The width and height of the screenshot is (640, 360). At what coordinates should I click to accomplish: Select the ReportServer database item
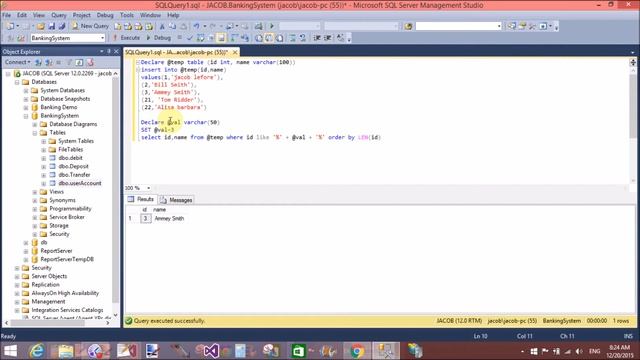click(56, 251)
